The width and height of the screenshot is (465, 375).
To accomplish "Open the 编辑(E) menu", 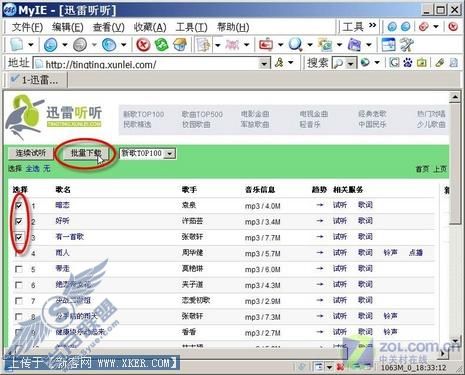I will [x=68, y=27].
